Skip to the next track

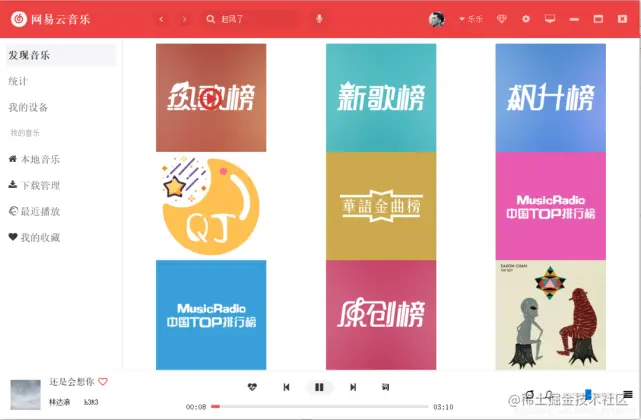coord(353,387)
